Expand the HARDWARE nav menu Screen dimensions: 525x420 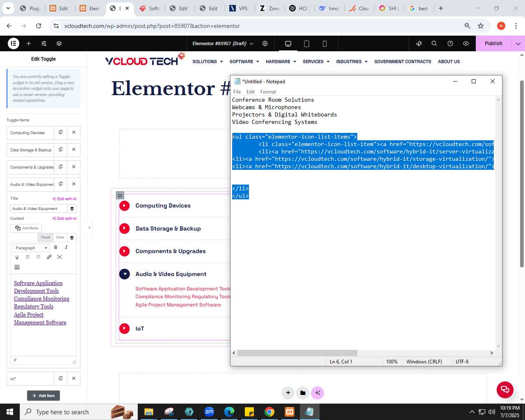(281, 62)
